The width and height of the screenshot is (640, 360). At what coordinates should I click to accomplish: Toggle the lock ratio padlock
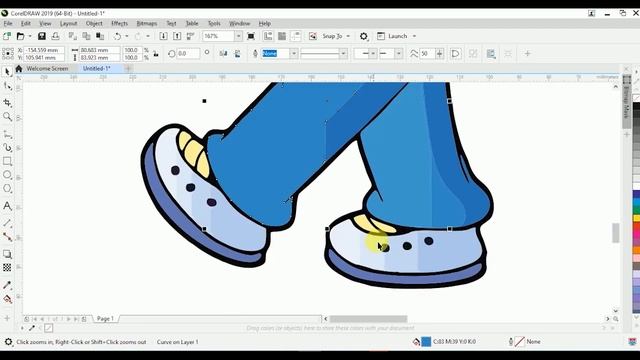coord(156,54)
